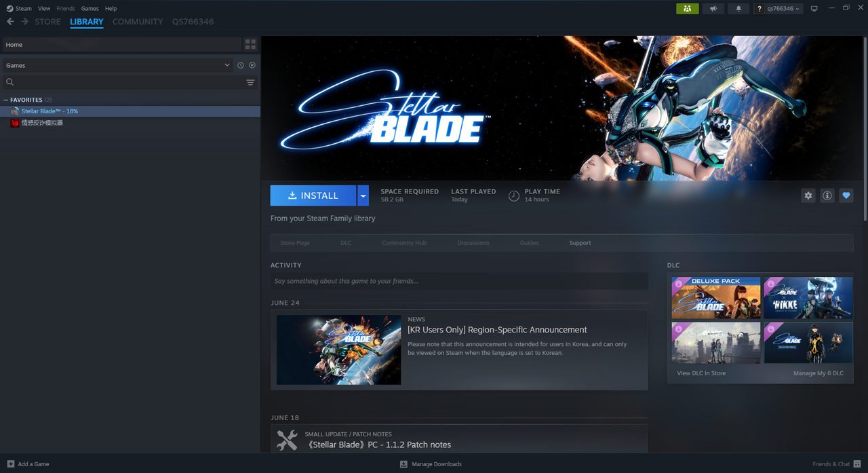Click the search magnifier icon
Image resolution: width=868 pixels, height=473 pixels.
(x=10, y=82)
